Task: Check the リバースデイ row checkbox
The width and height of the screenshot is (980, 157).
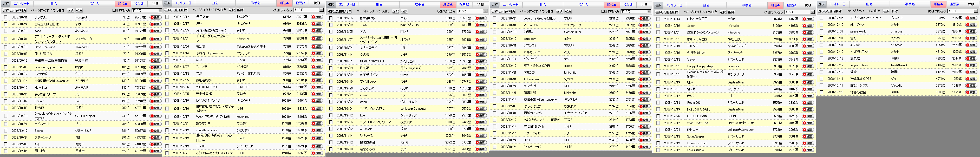Action: (331, 48)
